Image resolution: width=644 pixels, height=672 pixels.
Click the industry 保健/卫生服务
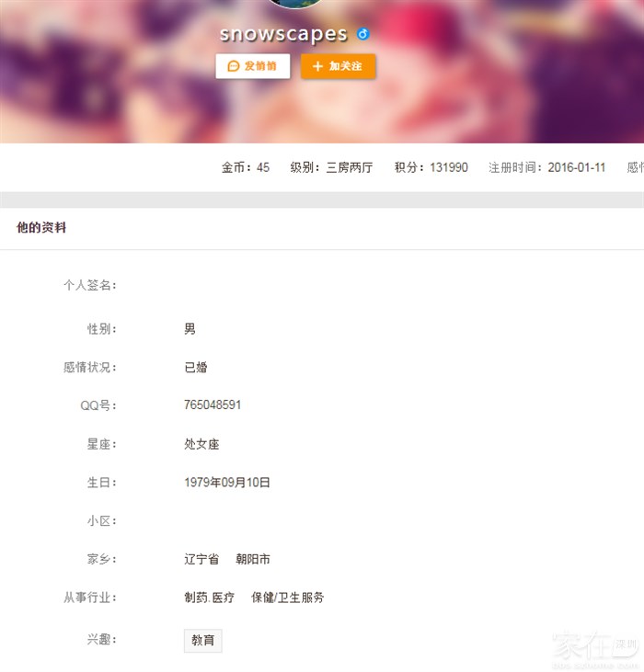coord(288,598)
